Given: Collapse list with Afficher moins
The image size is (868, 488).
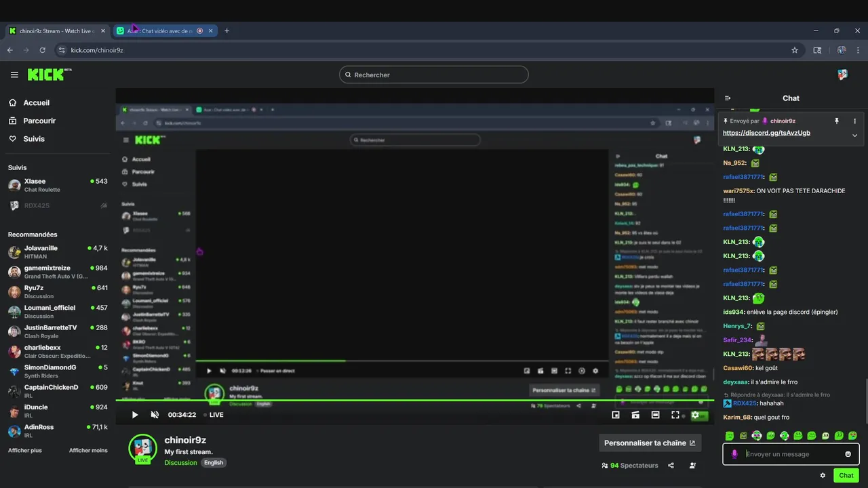Looking at the screenshot, I should [88, 451].
